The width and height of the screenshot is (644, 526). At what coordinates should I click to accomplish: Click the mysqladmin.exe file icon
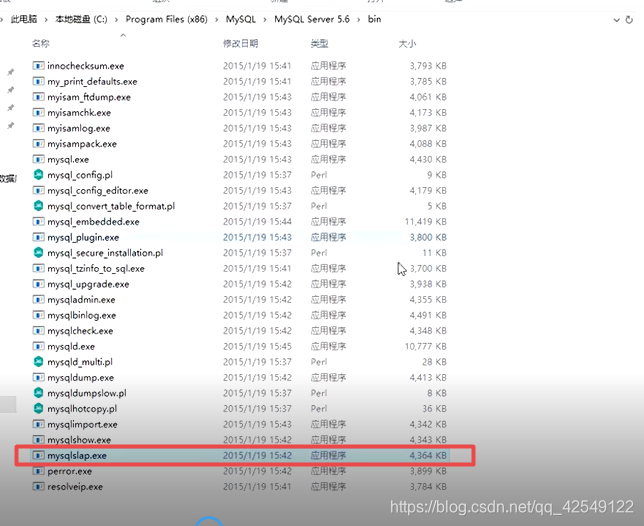click(x=38, y=300)
